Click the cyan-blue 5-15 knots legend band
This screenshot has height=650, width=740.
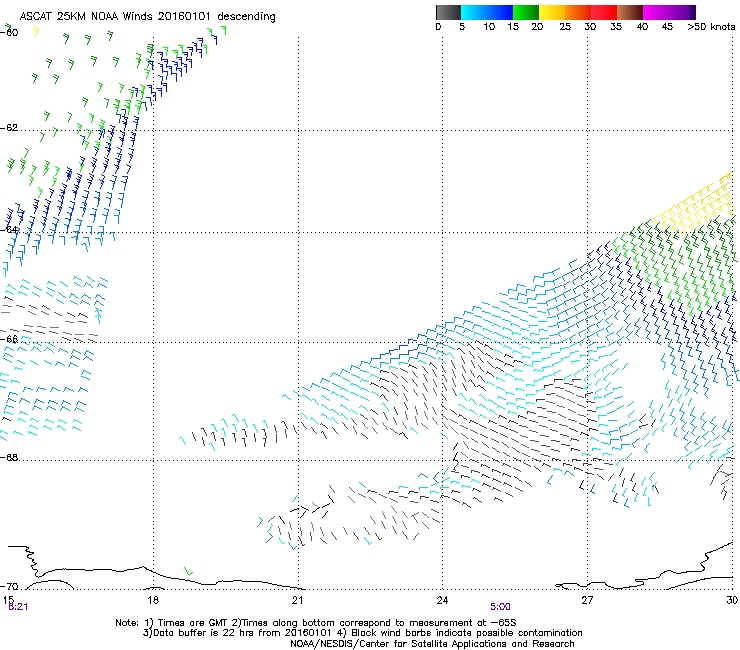coord(487,12)
